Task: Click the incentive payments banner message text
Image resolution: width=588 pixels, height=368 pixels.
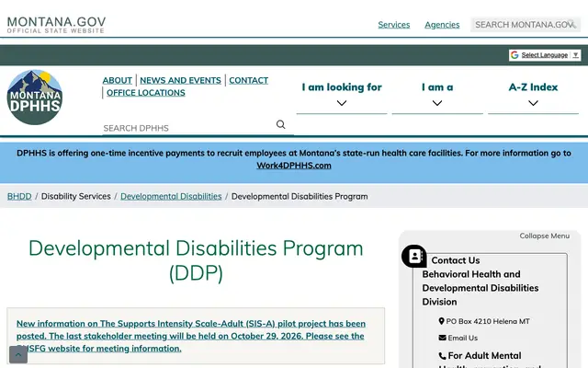Action: (294, 154)
